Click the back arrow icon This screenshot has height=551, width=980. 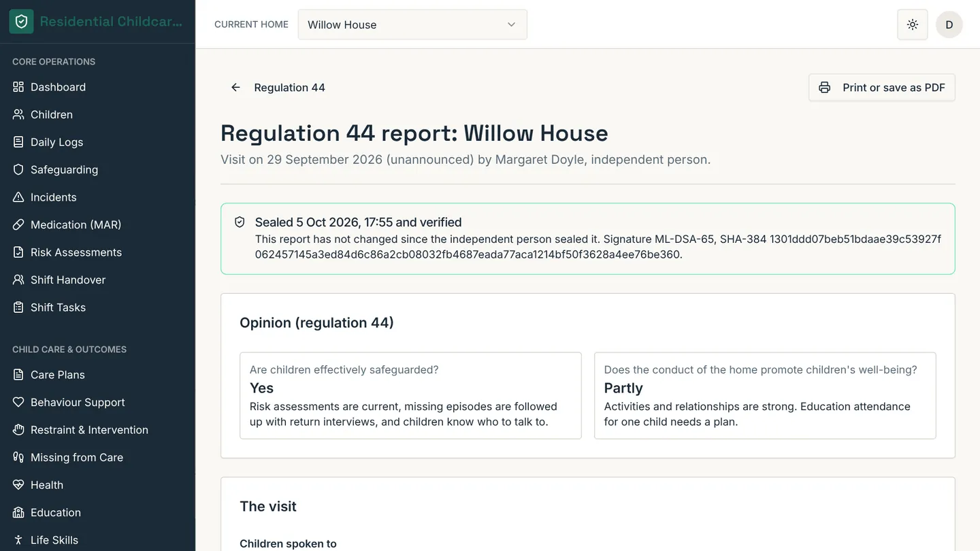click(235, 87)
